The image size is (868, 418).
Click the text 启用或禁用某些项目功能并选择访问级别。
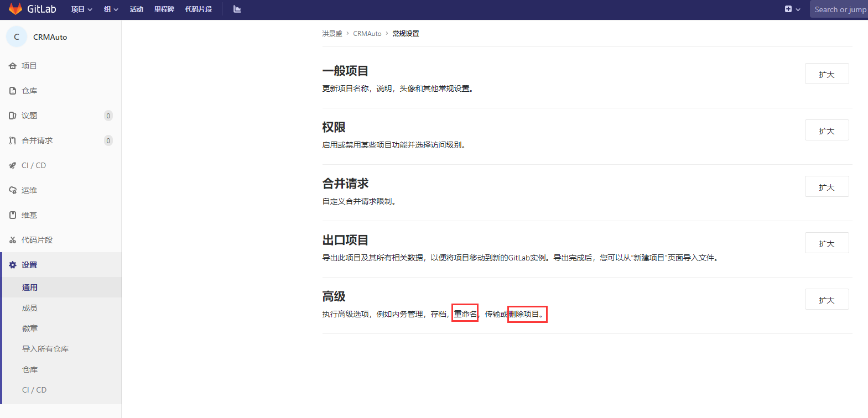pos(395,145)
